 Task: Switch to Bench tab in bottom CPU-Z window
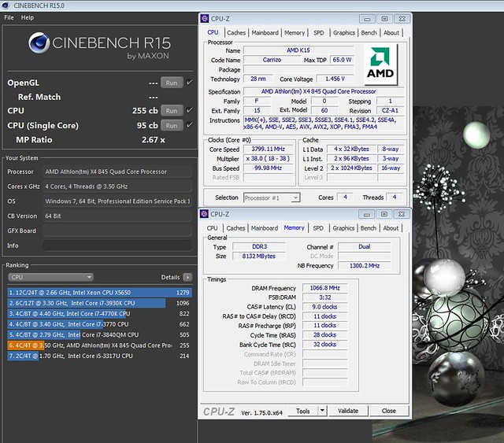point(368,228)
